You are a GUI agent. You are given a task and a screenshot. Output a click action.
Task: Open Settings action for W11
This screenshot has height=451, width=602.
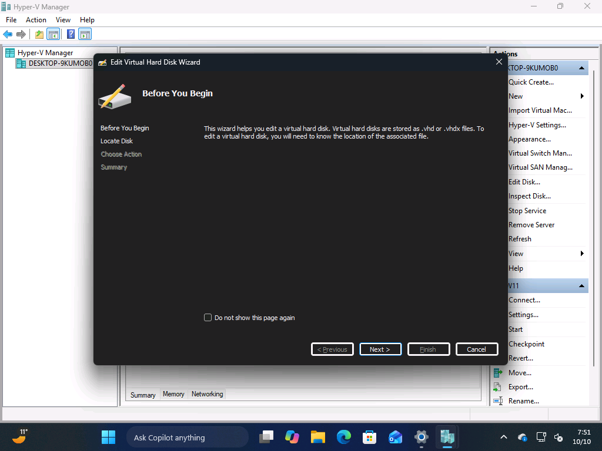click(523, 315)
